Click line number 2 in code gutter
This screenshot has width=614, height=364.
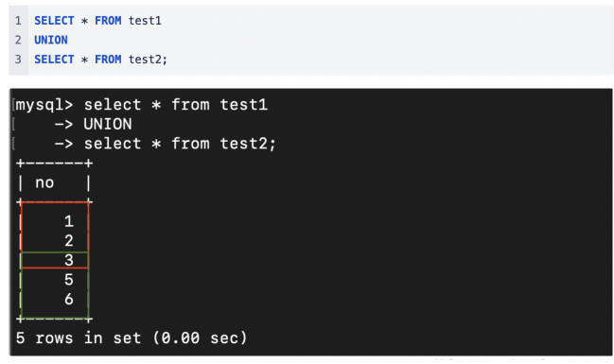point(18,40)
